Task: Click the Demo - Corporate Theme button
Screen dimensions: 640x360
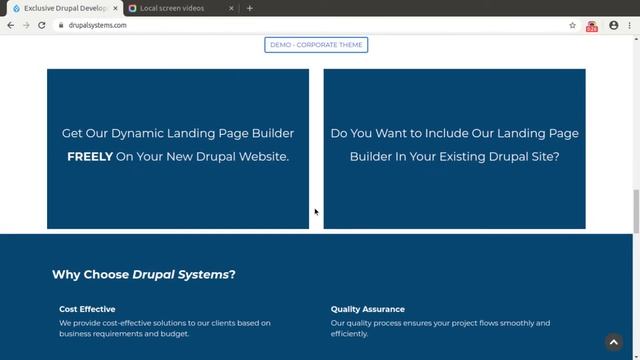Action: (x=316, y=45)
